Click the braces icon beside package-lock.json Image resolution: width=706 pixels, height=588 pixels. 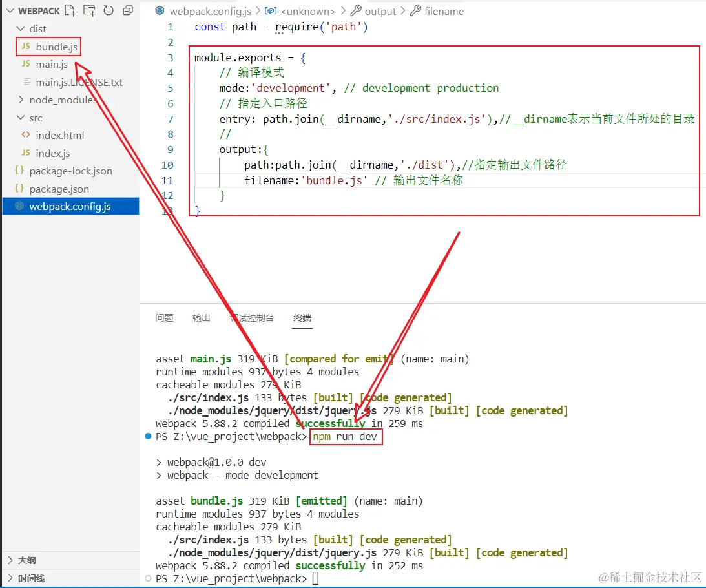19,171
